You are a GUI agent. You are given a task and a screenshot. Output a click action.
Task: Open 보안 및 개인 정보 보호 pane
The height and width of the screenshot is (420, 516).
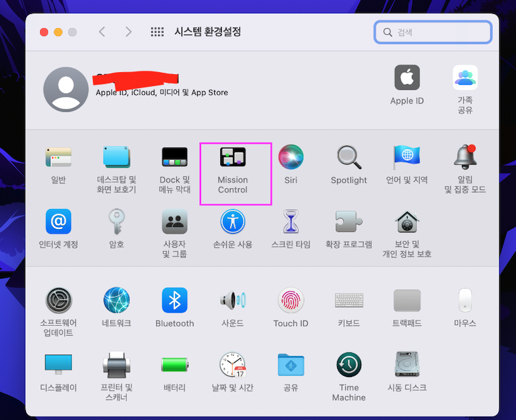pyautogui.click(x=407, y=221)
